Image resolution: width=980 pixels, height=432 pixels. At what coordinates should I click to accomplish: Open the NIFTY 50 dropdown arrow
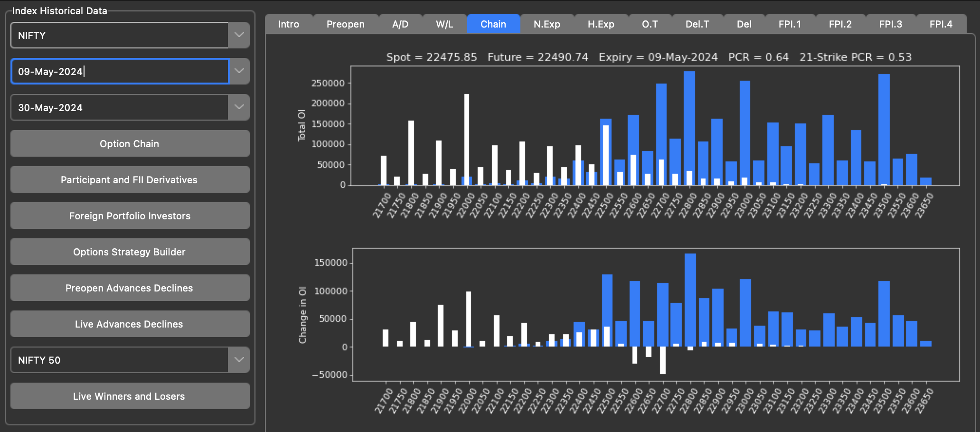point(239,360)
